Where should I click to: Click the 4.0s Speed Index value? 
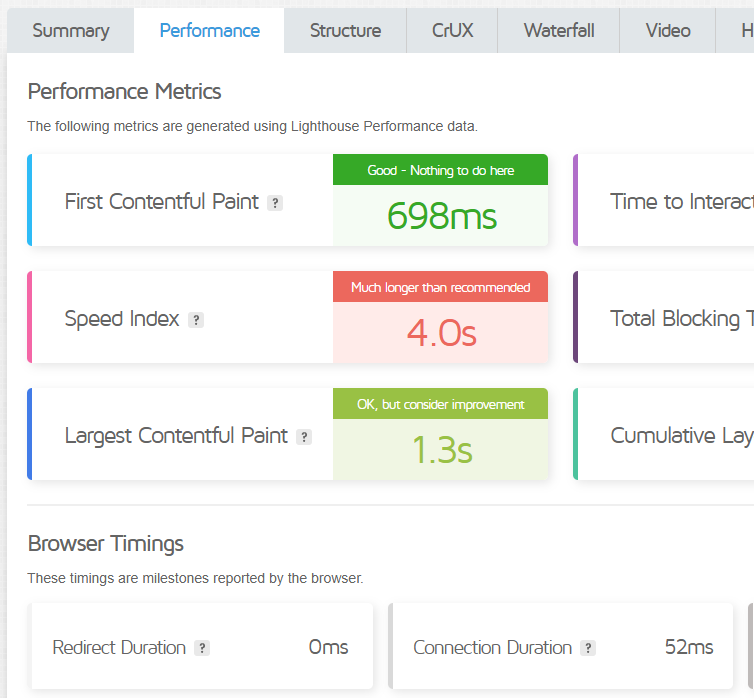pyautogui.click(x=441, y=333)
